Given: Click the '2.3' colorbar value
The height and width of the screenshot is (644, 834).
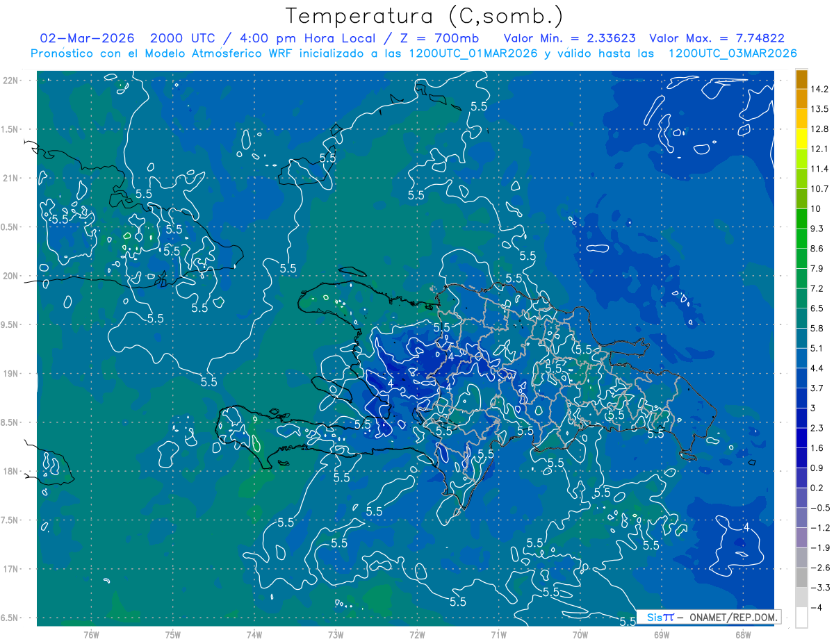Looking at the screenshot, I should [817, 428].
